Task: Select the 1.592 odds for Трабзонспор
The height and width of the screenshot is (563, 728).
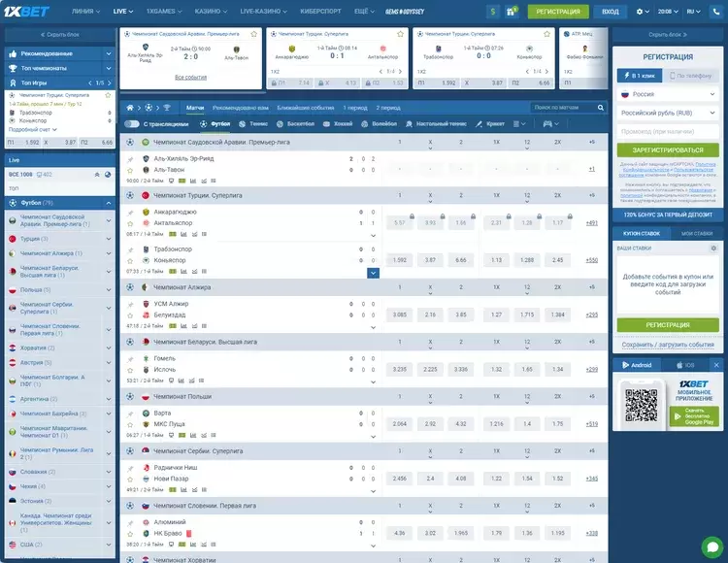Action: (399, 260)
